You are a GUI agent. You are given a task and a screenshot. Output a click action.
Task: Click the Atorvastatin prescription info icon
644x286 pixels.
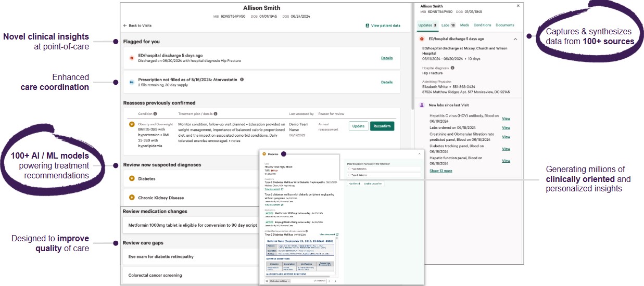242,80
